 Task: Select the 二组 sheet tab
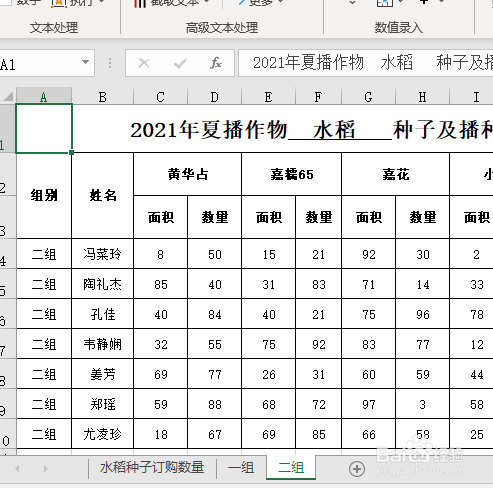(291, 468)
